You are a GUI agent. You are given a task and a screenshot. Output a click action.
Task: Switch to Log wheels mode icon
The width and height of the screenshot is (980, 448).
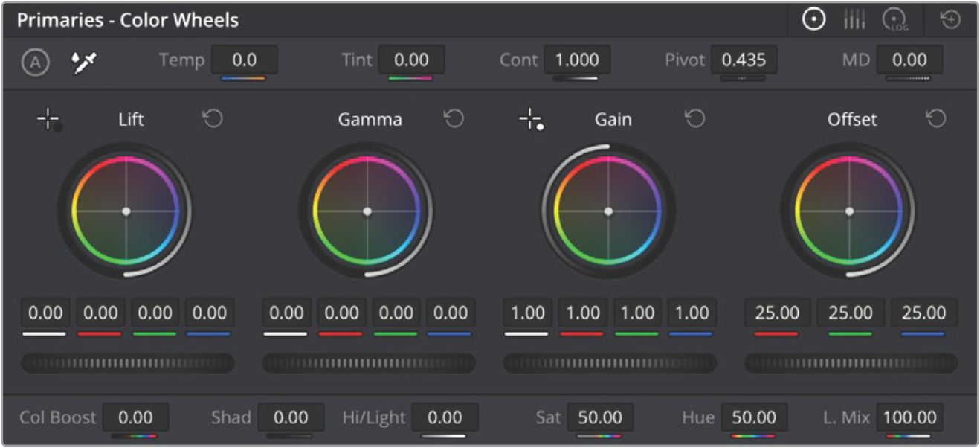[895, 21]
